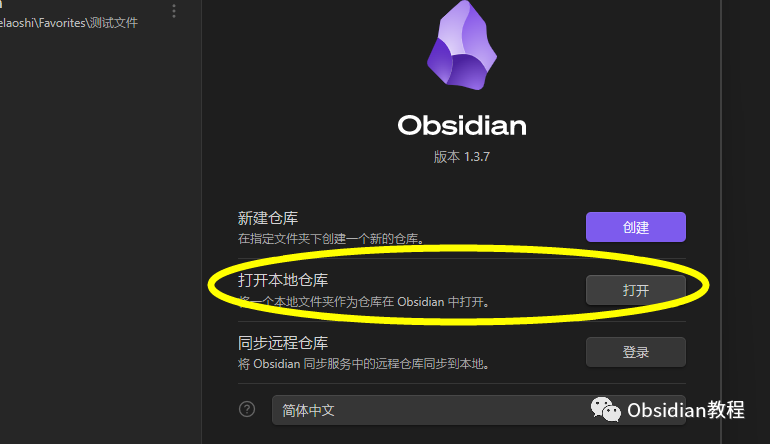Open the three-dot options for the vault entry
The height and width of the screenshot is (444, 770).
[174, 11]
